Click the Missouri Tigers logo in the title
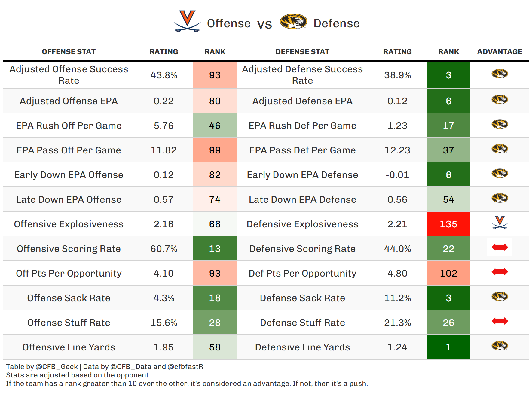Image resolution: width=532 pixels, height=394 pixels. (x=293, y=22)
